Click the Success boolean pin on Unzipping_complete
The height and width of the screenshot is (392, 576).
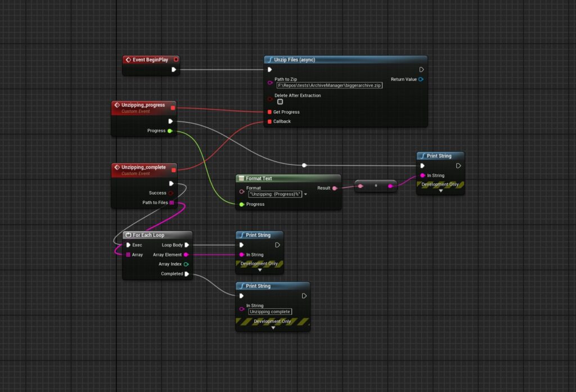click(171, 193)
